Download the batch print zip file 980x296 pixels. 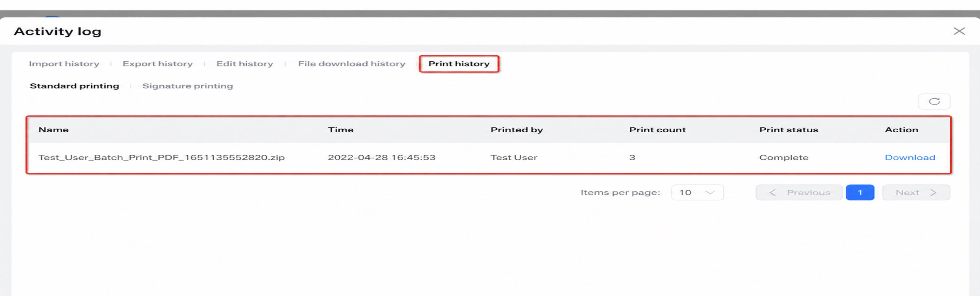tap(909, 157)
